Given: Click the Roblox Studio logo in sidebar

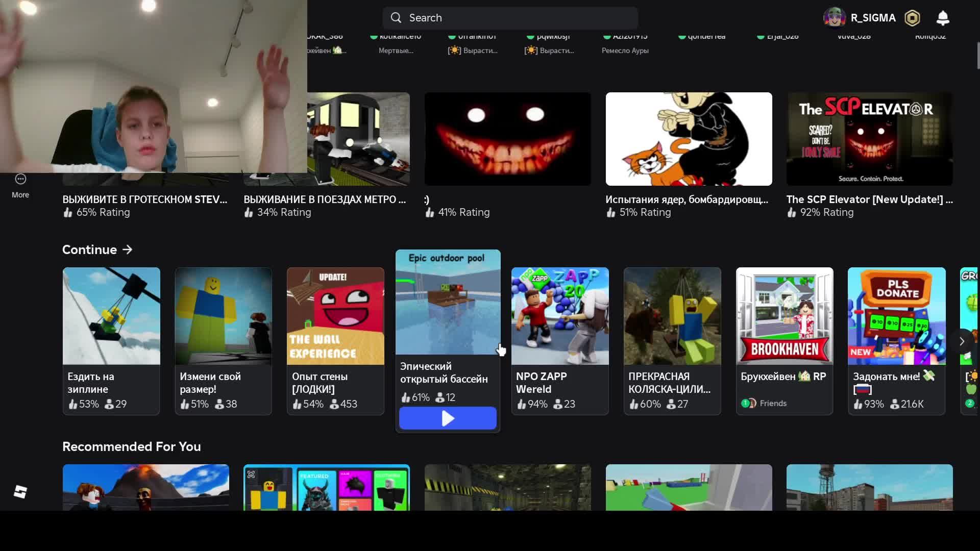Looking at the screenshot, I should pos(20,492).
